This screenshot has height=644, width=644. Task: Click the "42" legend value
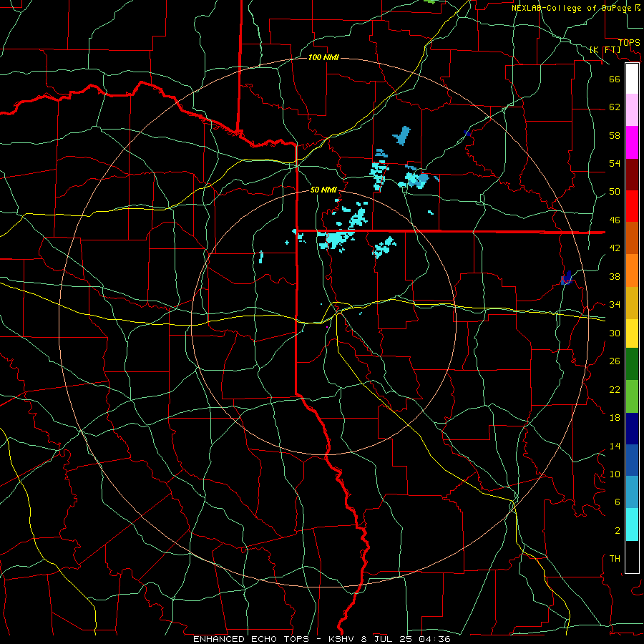click(x=615, y=248)
